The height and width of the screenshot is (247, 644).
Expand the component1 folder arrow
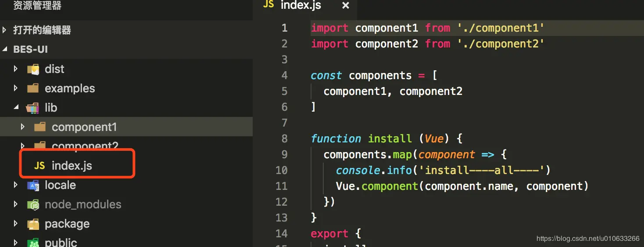pos(23,127)
